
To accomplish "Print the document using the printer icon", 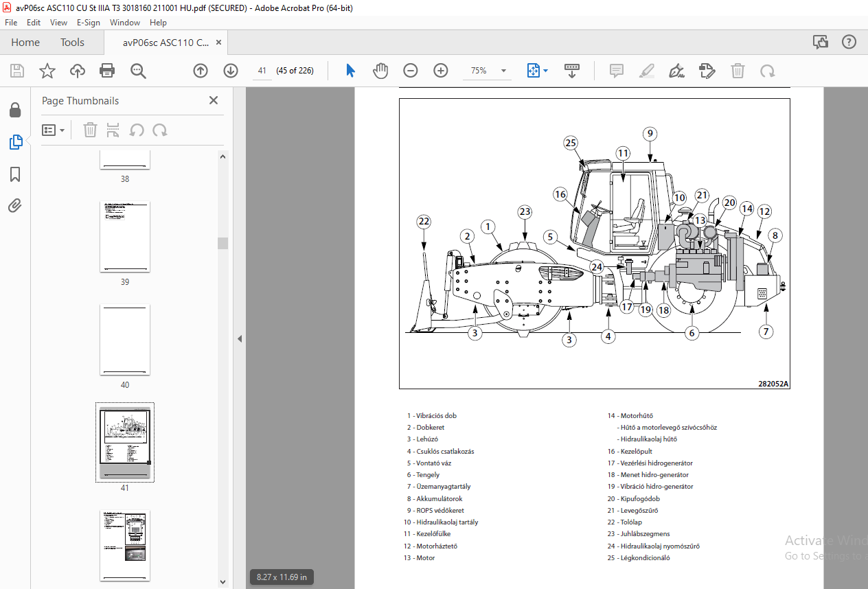I will click(x=107, y=71).
